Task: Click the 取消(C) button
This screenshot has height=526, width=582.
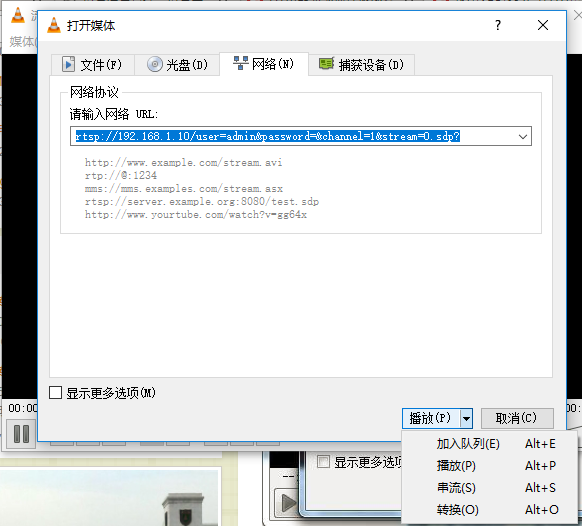Action: point(517,419)
